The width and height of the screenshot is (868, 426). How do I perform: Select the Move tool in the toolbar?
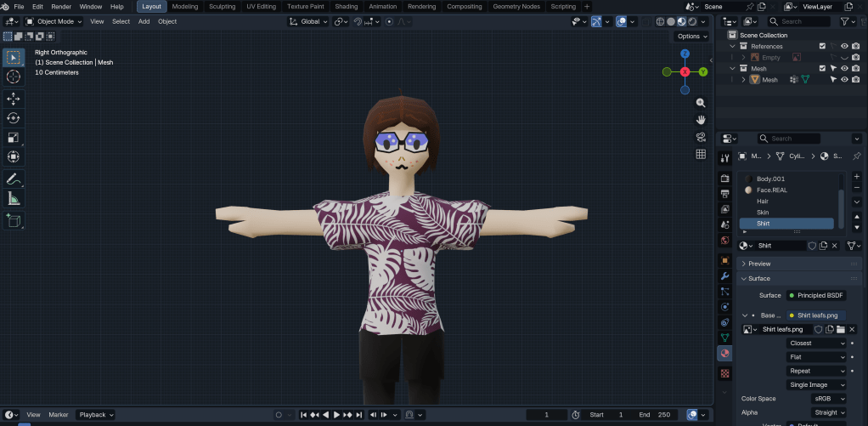coord(14,99)
